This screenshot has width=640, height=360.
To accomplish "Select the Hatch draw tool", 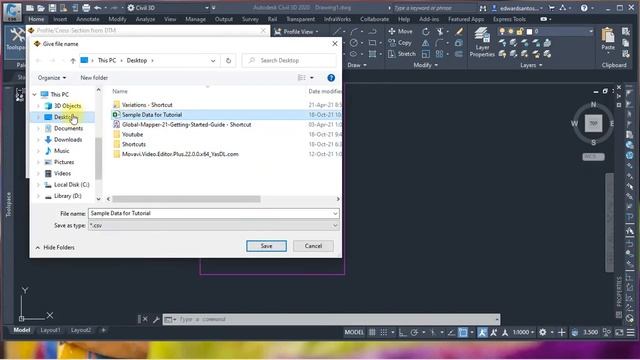I will click(x=372, y=54).
